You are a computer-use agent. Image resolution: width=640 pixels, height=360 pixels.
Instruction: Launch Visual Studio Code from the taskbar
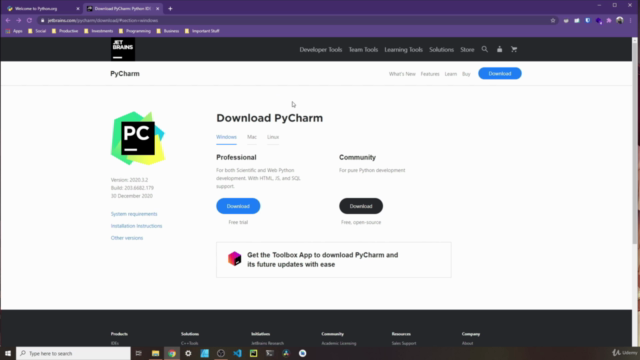[237, 353]
